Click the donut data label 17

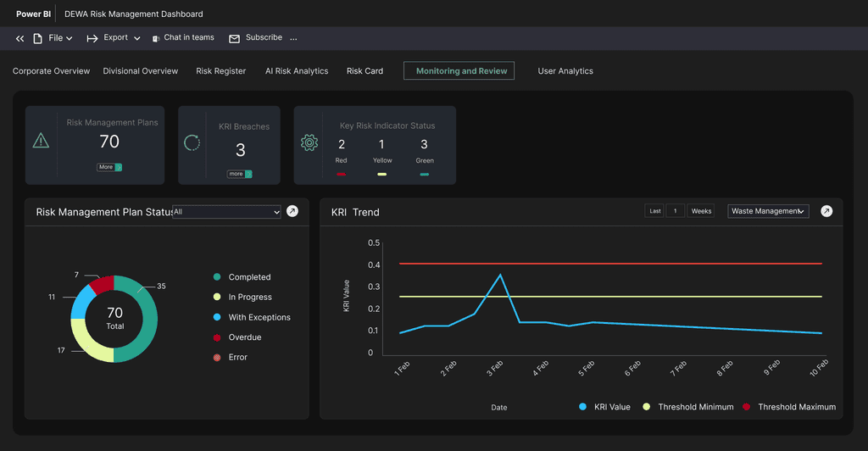coord(61,350)
